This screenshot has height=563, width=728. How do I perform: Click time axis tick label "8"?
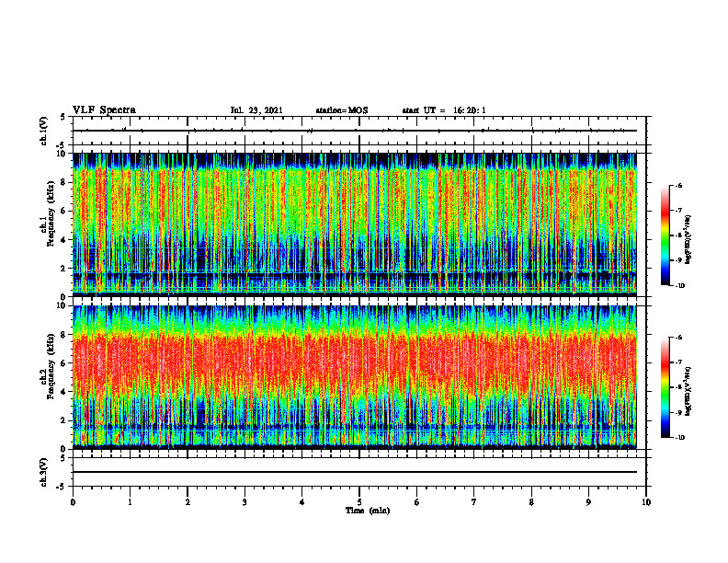click(531, 502)
